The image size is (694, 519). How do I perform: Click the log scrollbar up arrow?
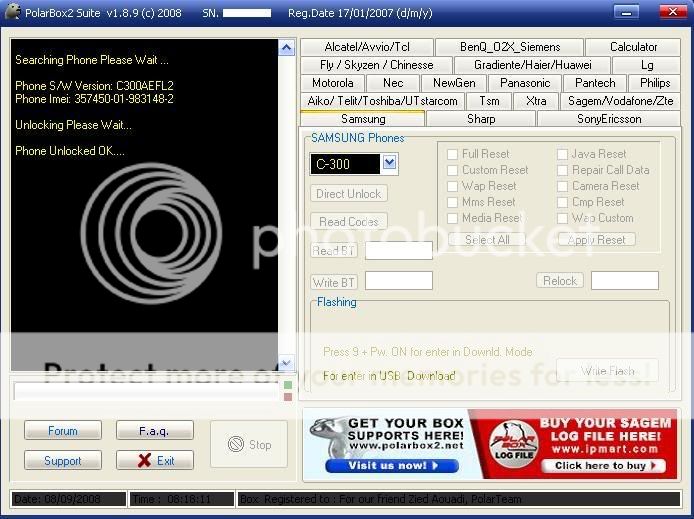coord(286,47)
